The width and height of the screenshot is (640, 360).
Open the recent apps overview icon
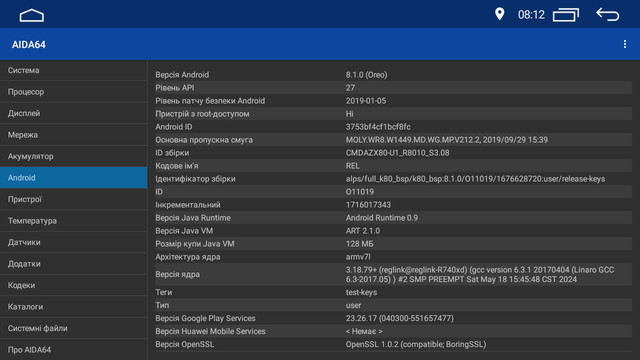(566, 15)
